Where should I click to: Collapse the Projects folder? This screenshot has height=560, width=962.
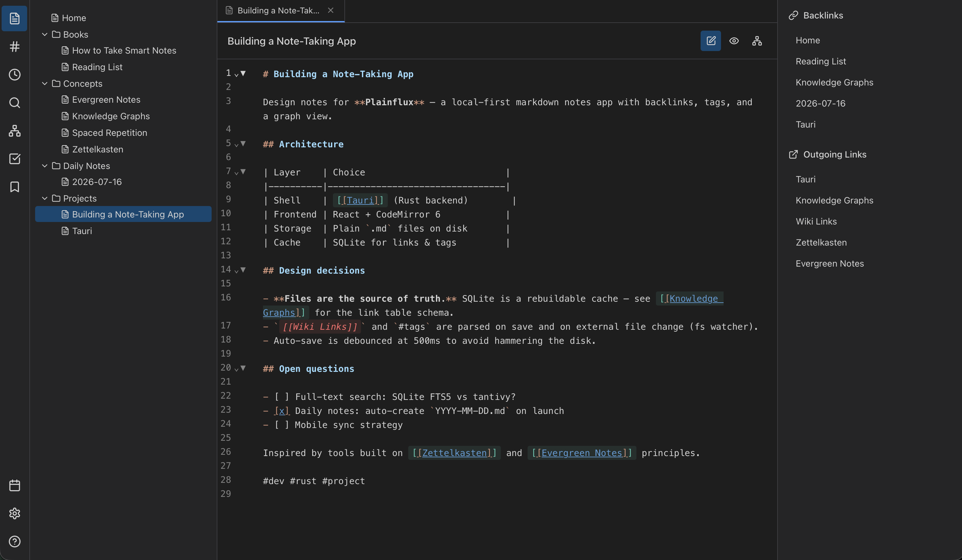(45, 198)
